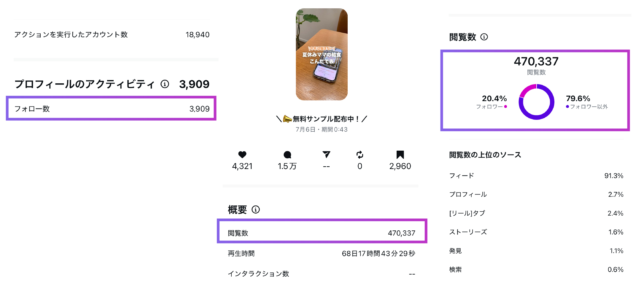The image size is (644, 290).
Task: Click the インタラクション数 row
Action: [x=322, y=274]
